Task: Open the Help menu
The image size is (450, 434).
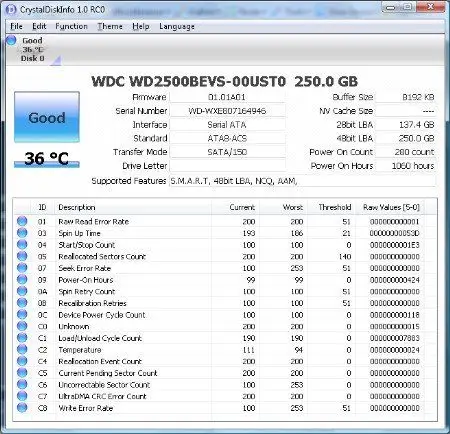Action: [141, 26]
